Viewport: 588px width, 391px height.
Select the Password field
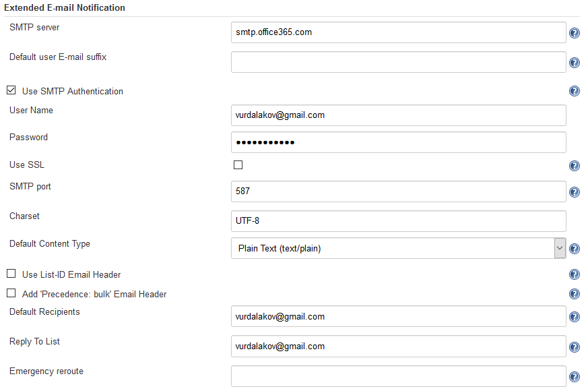point(397,142)
